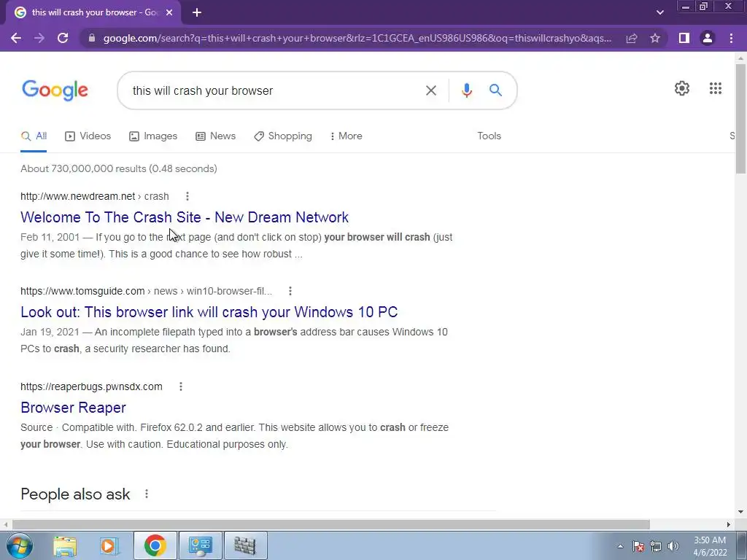Open Action Center flag tray icon
This screenshot has width=747, height=560.
click(638, 546)
